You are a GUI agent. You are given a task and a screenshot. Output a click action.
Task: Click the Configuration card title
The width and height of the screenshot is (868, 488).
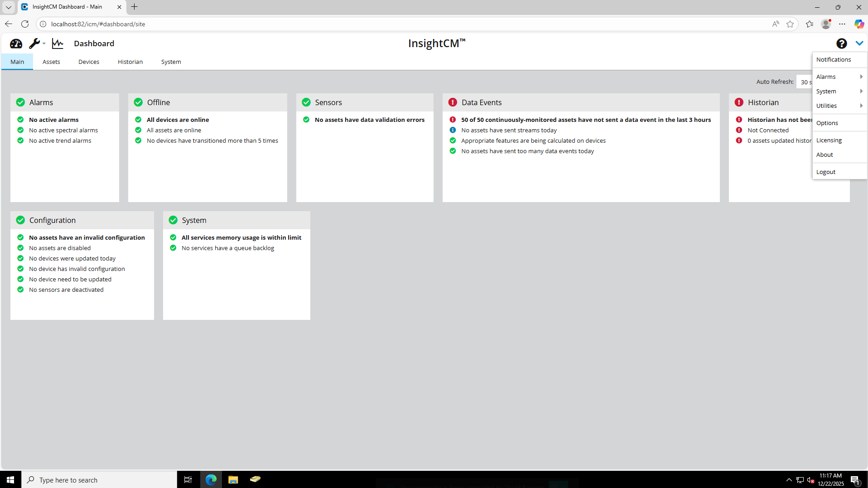tap(53, 220)
